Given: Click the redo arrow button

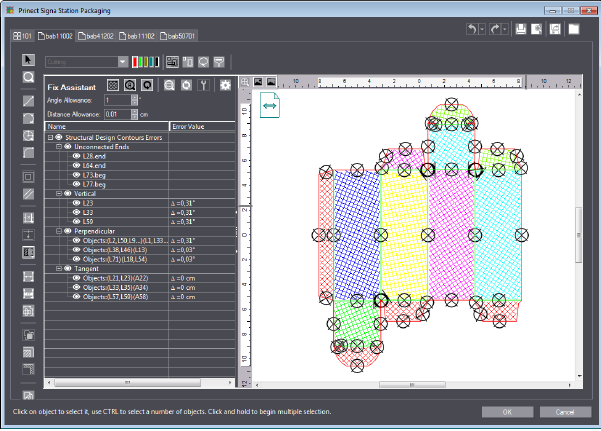Looking at the screenshot, I should point(495,30).
